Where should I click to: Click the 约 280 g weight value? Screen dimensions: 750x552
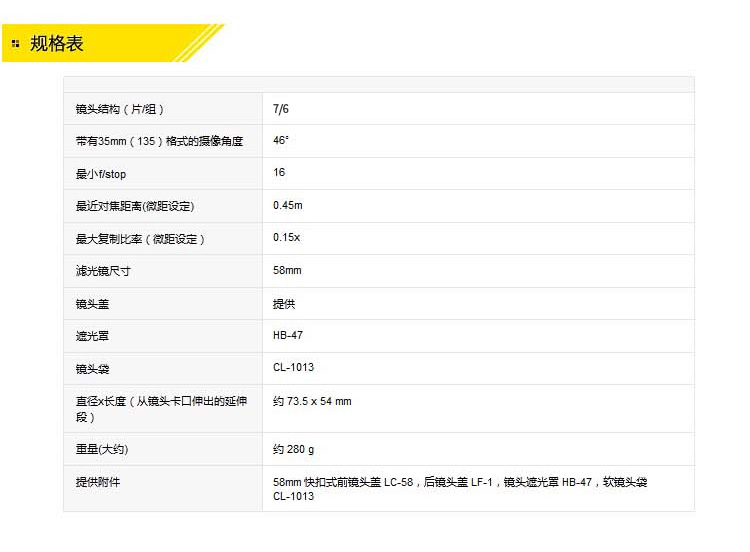click(x=294, y=450)
